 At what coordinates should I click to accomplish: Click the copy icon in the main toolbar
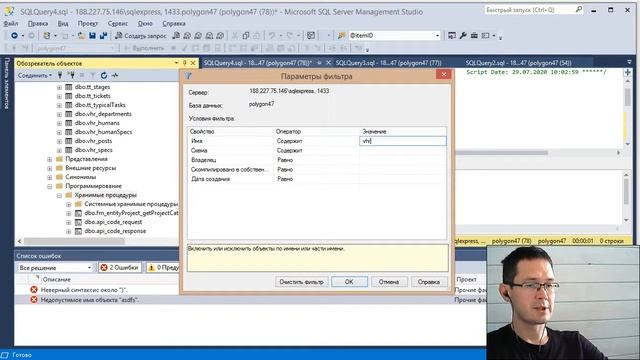(246, 36)
